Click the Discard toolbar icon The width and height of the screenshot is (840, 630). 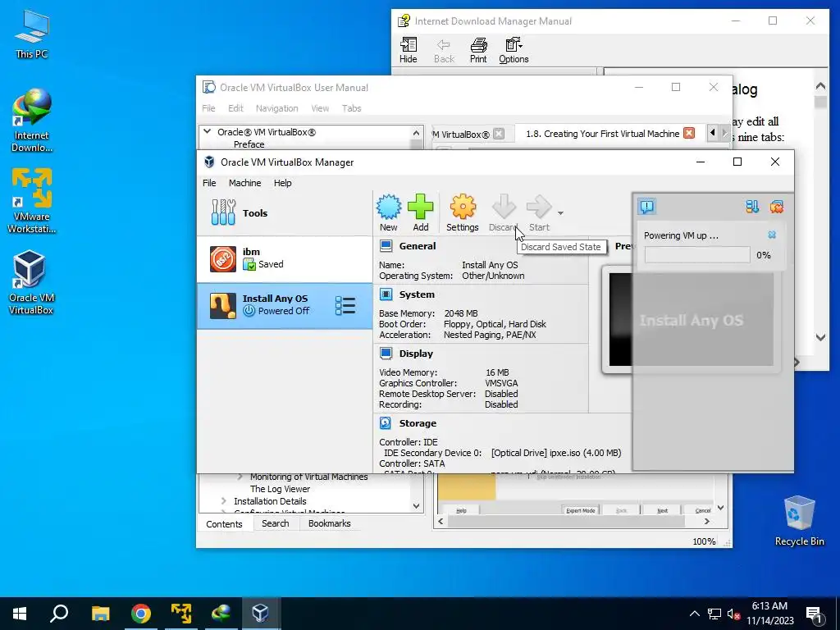503,212
